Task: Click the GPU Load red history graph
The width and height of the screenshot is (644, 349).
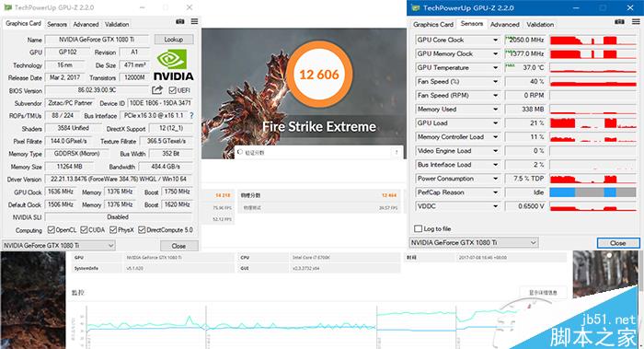Action: click(x=592, y=122)
